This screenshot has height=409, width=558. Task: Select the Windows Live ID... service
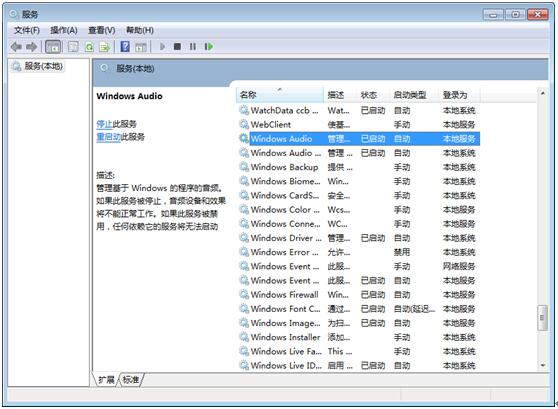pos(359,365)
